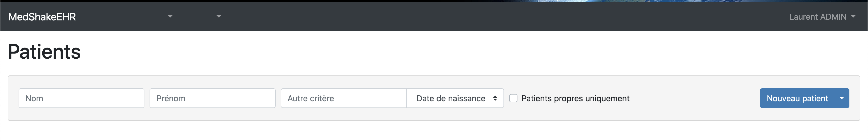Open the first unlabeled navbar dropdown arrow

coord(170,17)
